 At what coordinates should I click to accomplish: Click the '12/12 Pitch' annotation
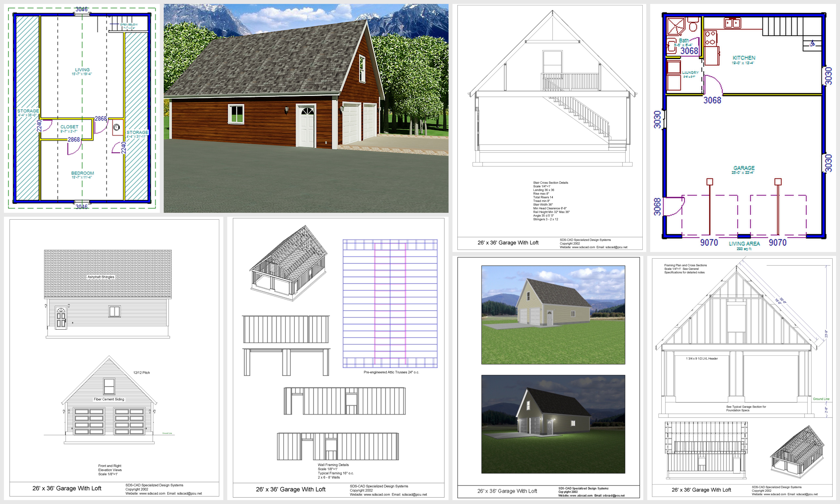tap(142, 373)
